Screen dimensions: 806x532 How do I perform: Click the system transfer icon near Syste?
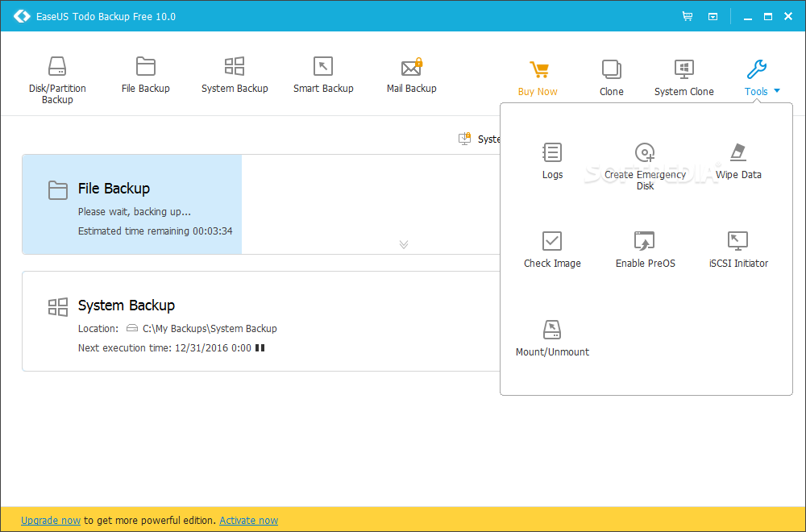point(465,139)
